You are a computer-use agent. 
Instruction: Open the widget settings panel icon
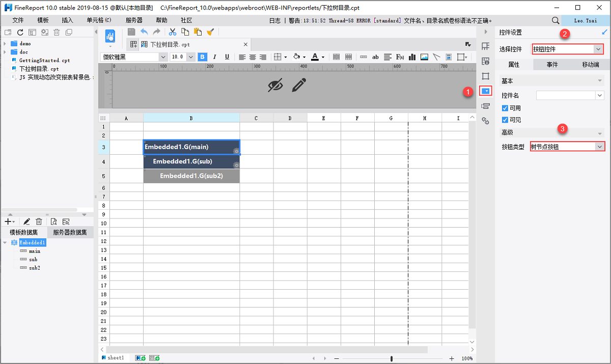486,91
